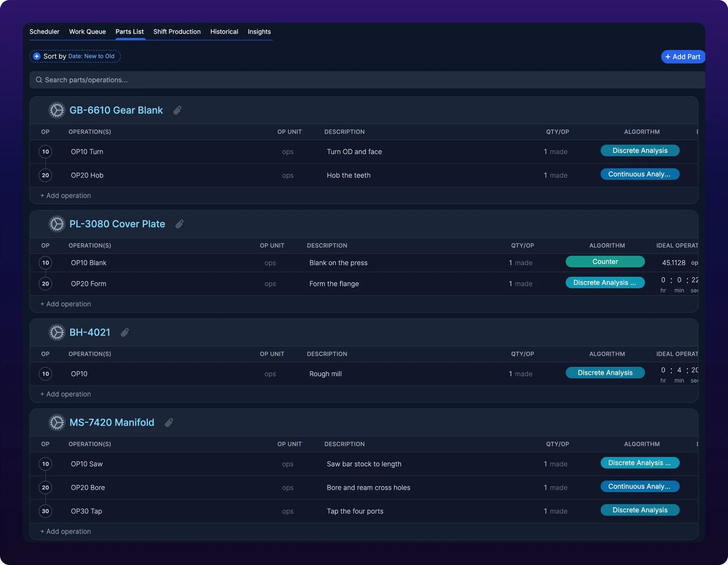Screen dimensions: 728x565
Task: Select the Rough mill description
Action: pyautogui.click(x=326, y=374)
